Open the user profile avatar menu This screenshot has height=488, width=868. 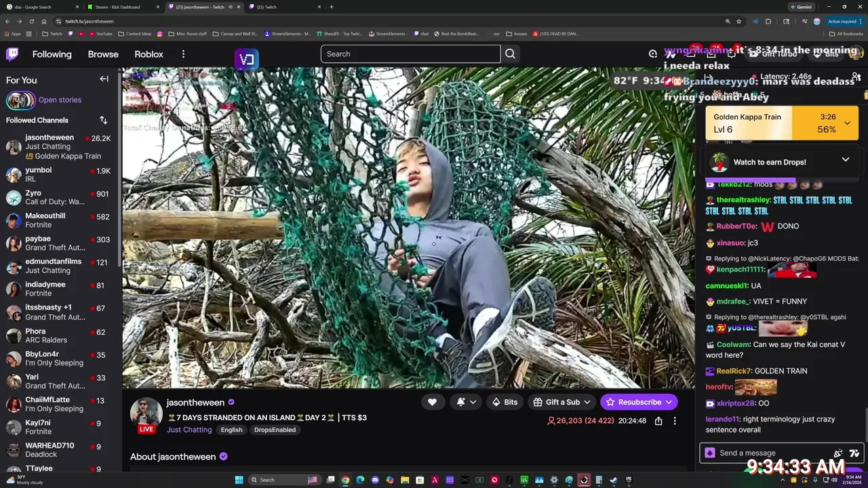point(856,54)
